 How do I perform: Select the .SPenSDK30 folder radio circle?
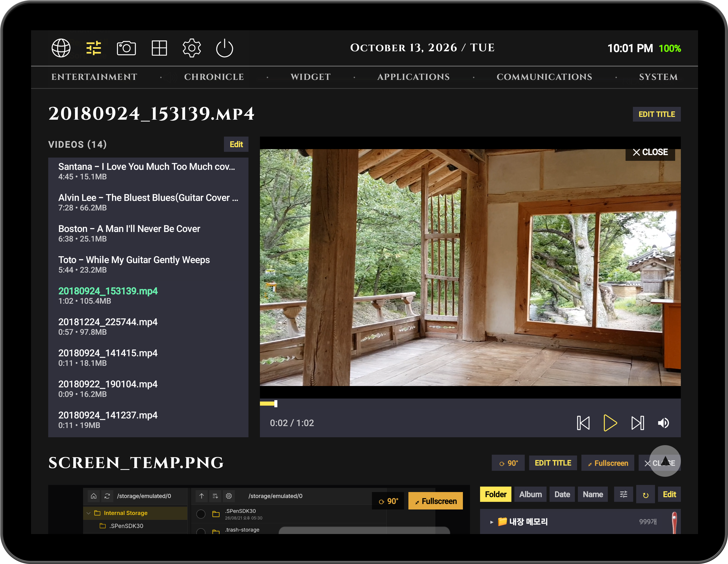(x=201, y=514)
